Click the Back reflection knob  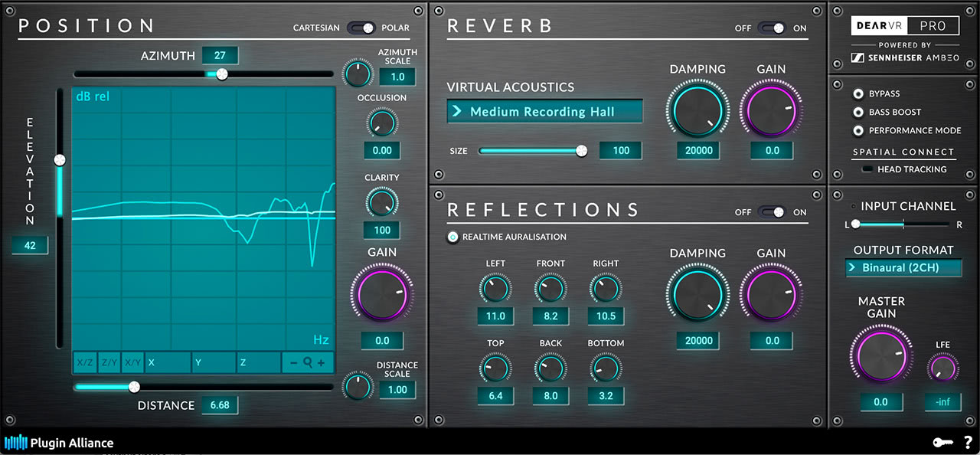(x=550, y=368)
